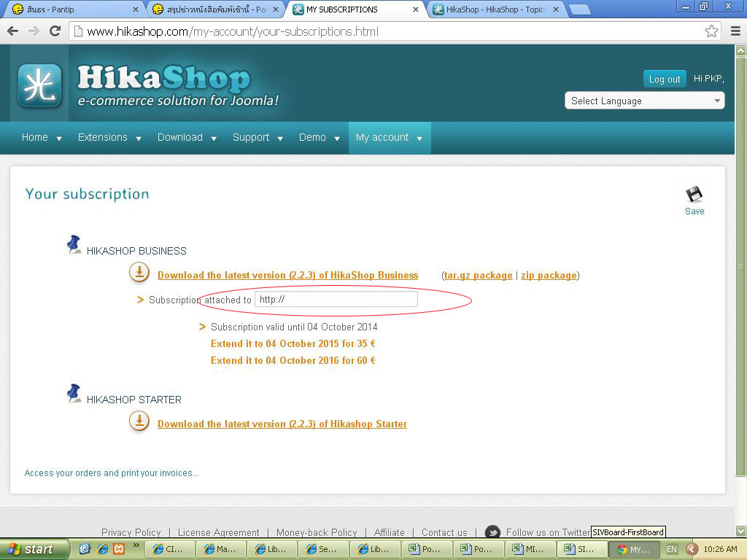Expand the My account menu arrow
This screenshot has width=747, height=560.
click(x=419, y=139)
